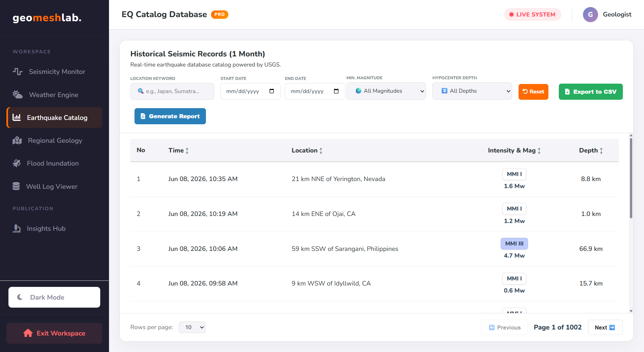Click the Seismicity Monitor waveform icon
Image resolution: width=644 pixels, height=352 pixels.
click(x=17, y=72)
